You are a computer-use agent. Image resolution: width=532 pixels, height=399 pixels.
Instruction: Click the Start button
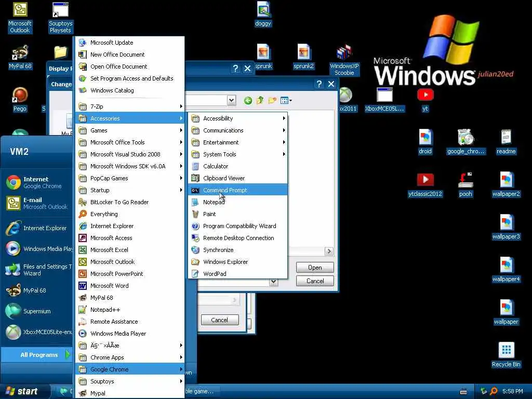coord(25,391)
